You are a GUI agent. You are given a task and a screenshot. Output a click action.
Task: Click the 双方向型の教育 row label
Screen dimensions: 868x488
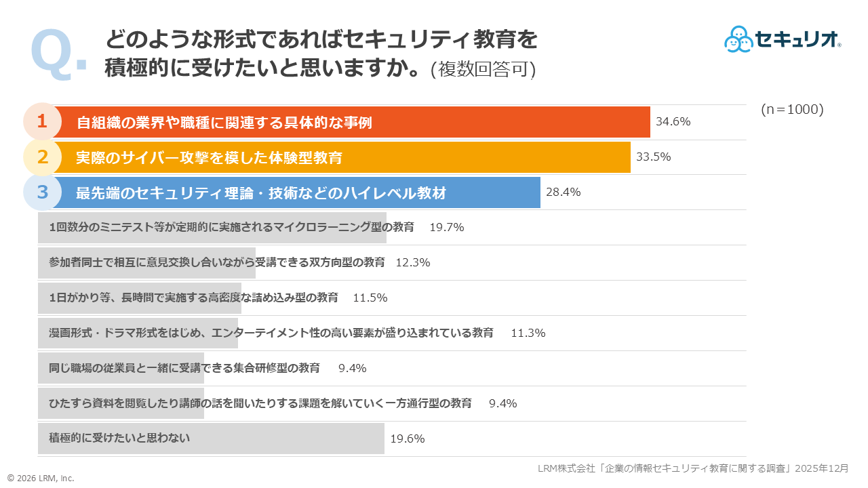217,262
